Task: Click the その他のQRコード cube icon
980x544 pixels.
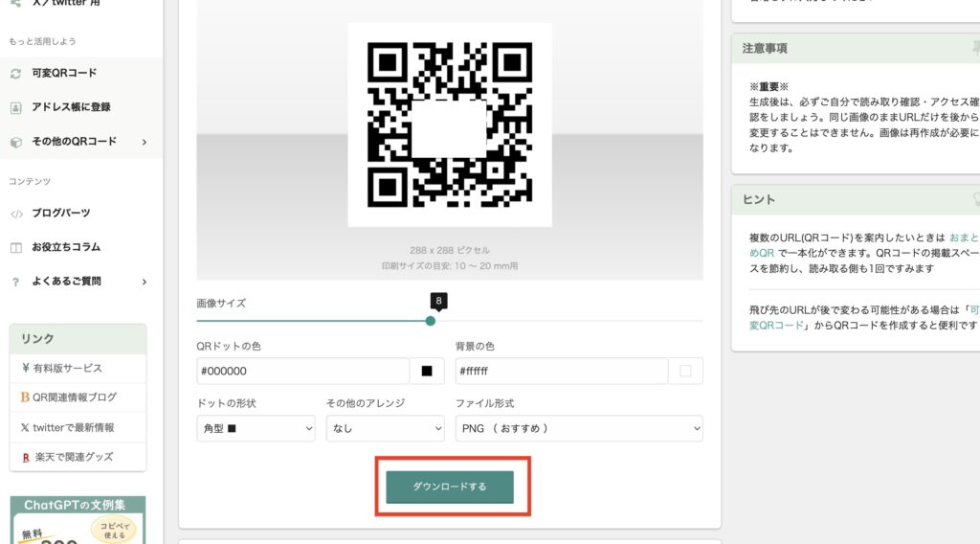Action: click(x=15, y=142)
